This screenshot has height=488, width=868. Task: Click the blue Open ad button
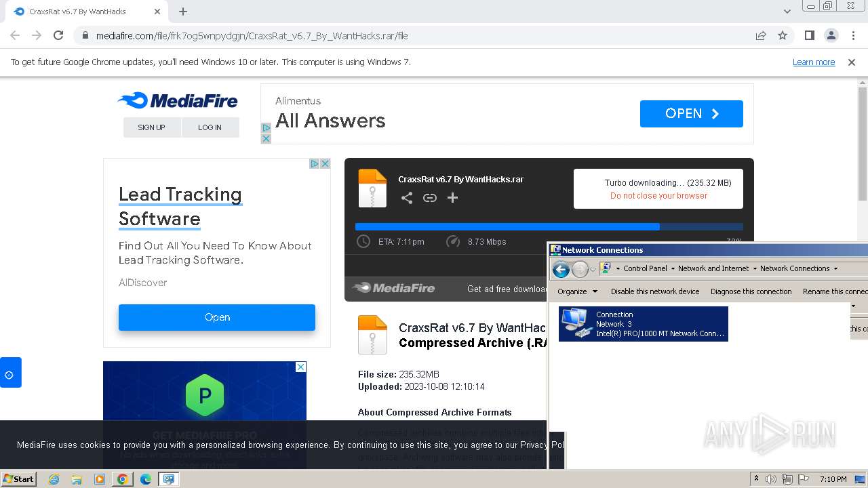(x=217, y=317)
